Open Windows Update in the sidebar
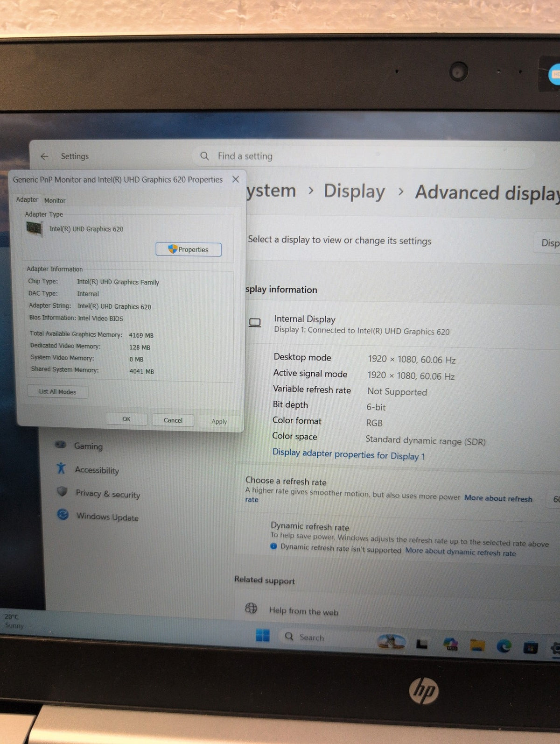 coord(107,517)
